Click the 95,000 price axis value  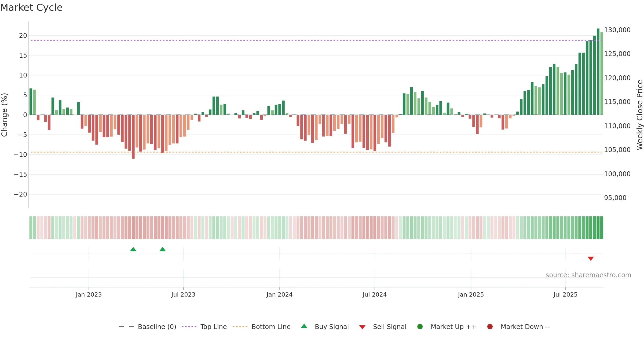(x=615, y=198)
